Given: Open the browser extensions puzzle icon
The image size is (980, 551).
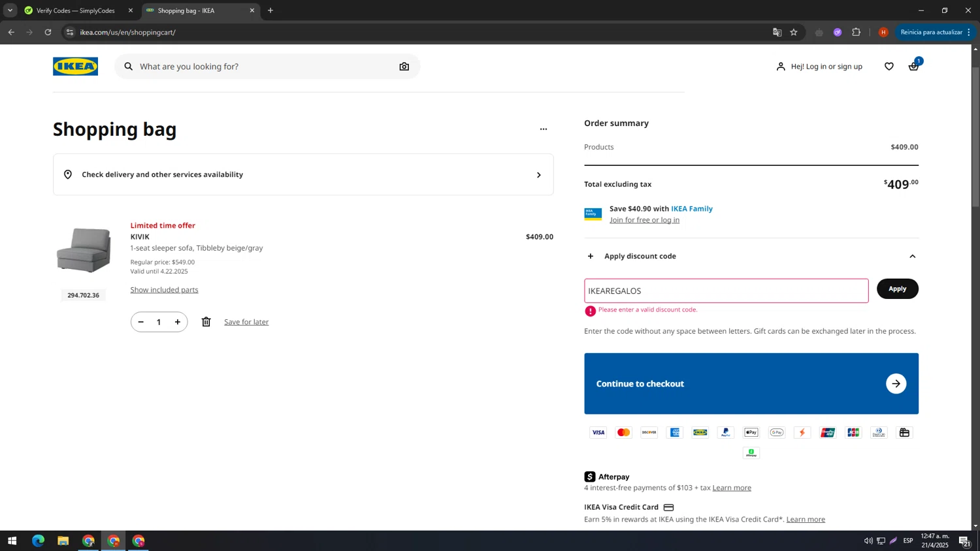Looking at the screenshot, I should pos(856,32).
